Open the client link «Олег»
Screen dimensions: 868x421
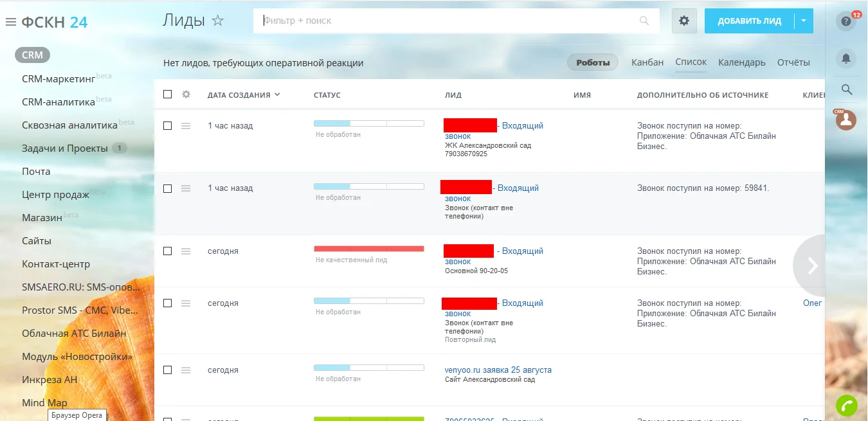pyautogui.click(x=812, y=303)
